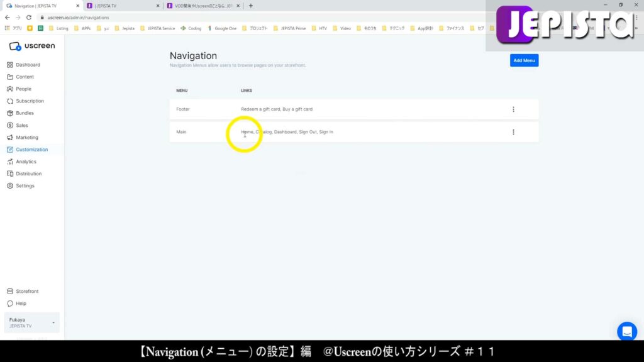644x362 pixels.
Task: Open the Bundles panel
Action: 24,113
